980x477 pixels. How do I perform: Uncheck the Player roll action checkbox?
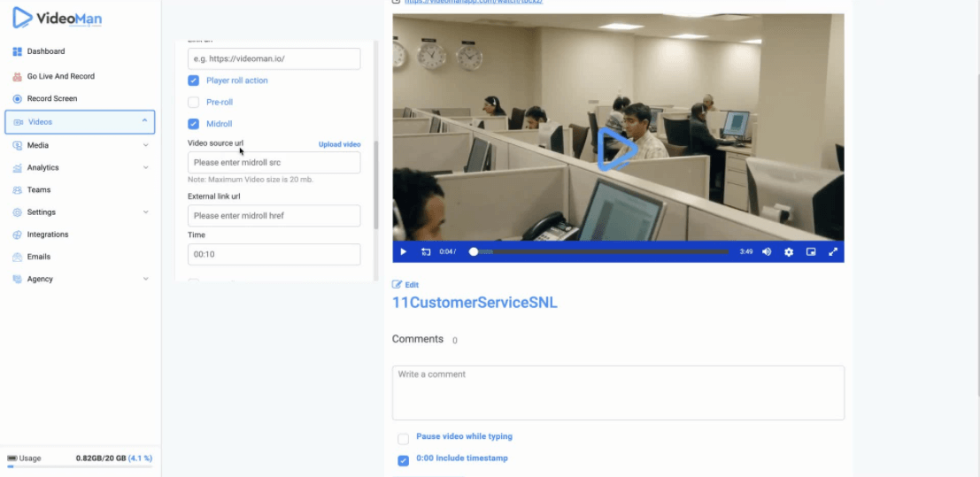(x=194, y=81)
